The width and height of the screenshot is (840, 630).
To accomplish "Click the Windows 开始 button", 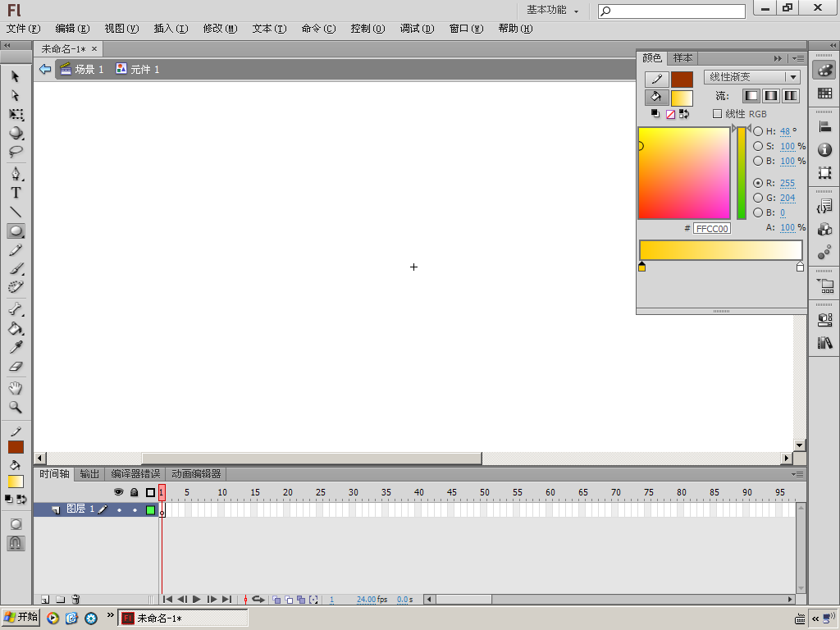I will pyautogui.click(x=21, y=618).
